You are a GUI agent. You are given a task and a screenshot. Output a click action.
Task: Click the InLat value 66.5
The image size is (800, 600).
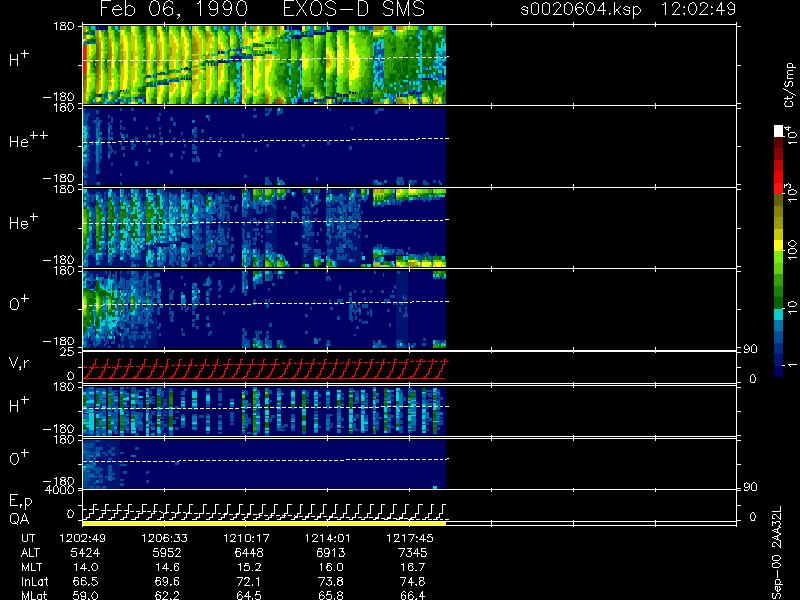click(x=85, y=581)
